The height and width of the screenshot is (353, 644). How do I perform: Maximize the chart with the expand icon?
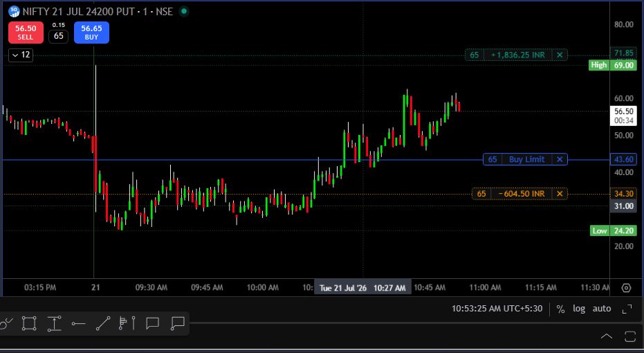(627, 309)
